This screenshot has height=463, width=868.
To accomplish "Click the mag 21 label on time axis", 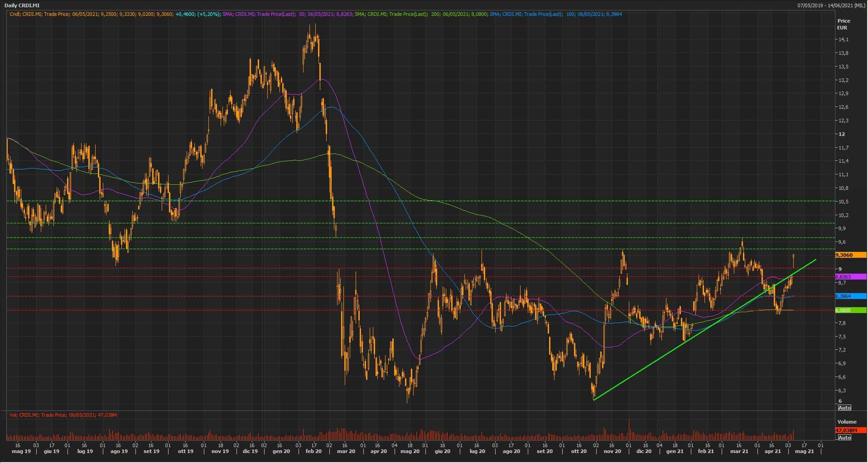I will [805, 451].
